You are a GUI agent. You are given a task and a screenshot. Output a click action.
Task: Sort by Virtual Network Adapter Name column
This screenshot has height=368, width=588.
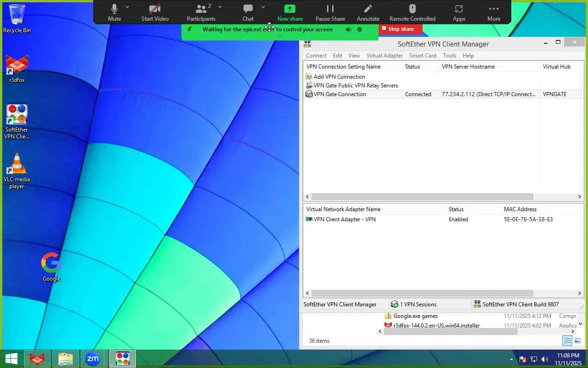pyautogui.click(x=374, y=209)
